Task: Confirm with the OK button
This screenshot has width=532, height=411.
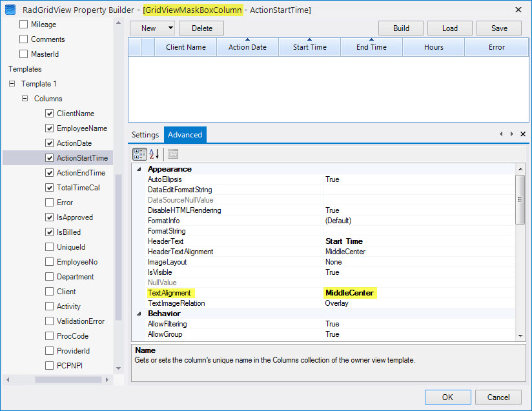Action: [447, 397]
